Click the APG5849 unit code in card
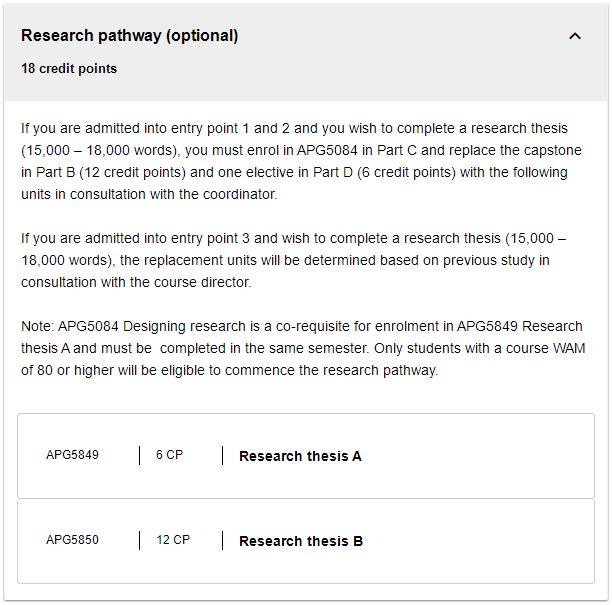The height and width of the screenshot is (605, 612). [x=72, y=455]
